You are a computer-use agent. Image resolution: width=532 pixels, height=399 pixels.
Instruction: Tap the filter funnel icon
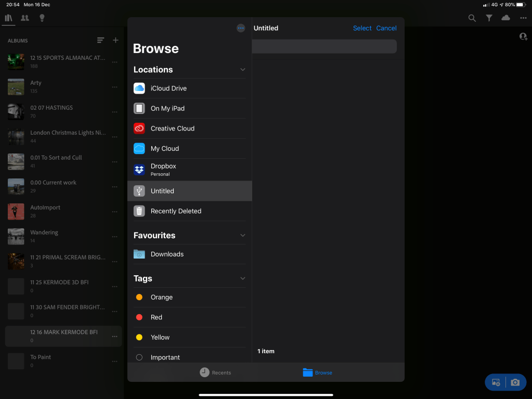(489, 18)
